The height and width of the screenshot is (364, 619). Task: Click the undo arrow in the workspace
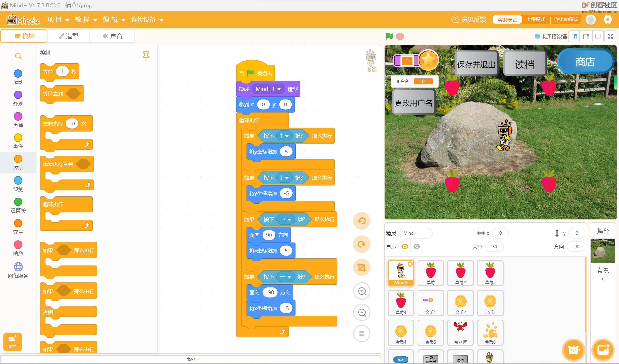point(362,221)
